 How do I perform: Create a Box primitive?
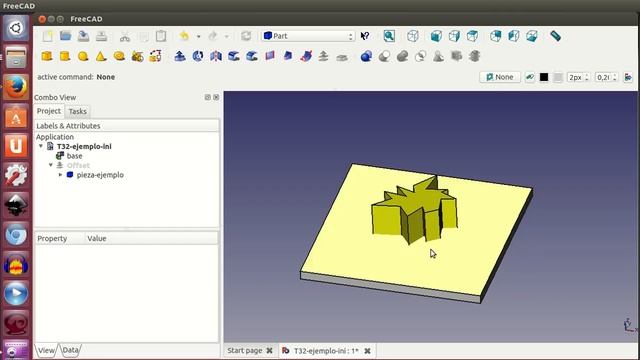47,56
